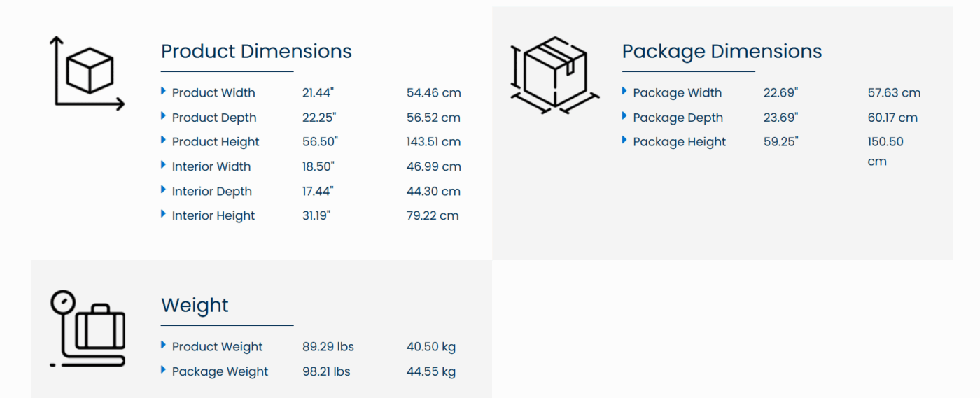The height and width of the screenshot is (398, 980).
Task: Select the Package Dimensions heading
Action: pyautogui.click(x=722, y=51)
